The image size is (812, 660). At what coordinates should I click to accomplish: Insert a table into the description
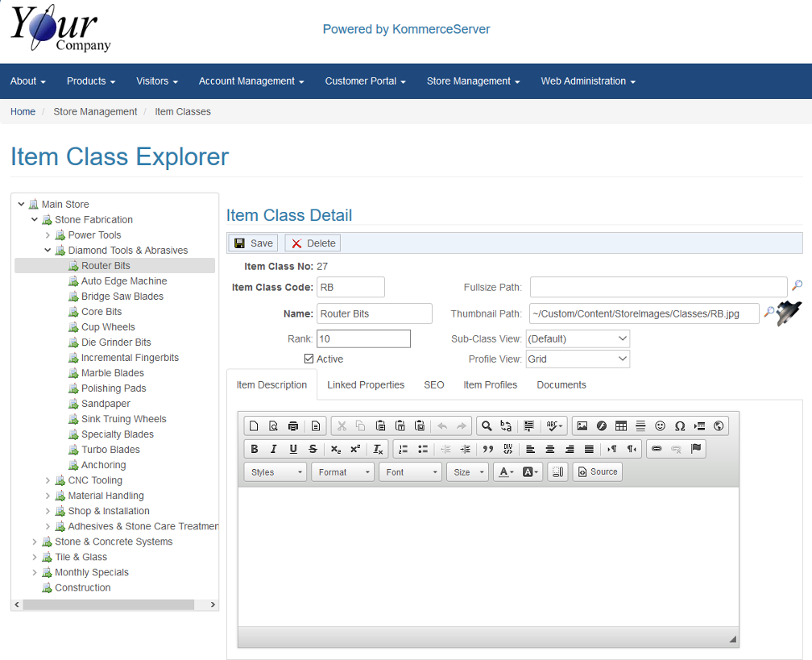(621, 425)
